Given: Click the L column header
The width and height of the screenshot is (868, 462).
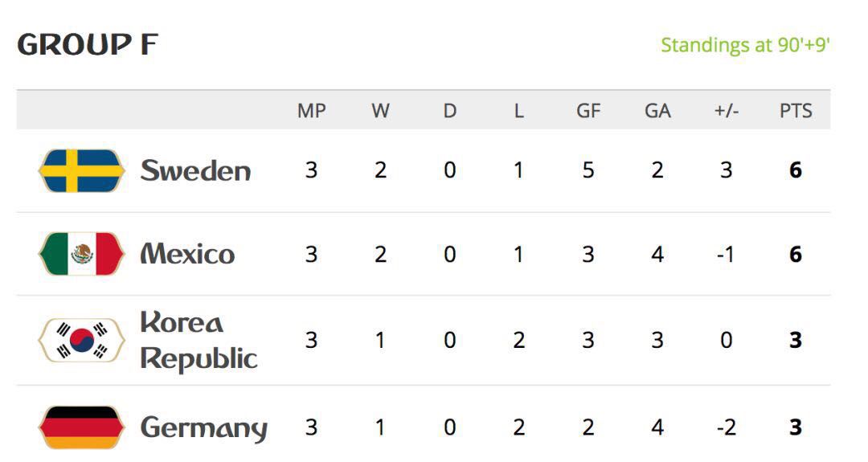Looking at the screenshot, I should [x=518, y=111].
